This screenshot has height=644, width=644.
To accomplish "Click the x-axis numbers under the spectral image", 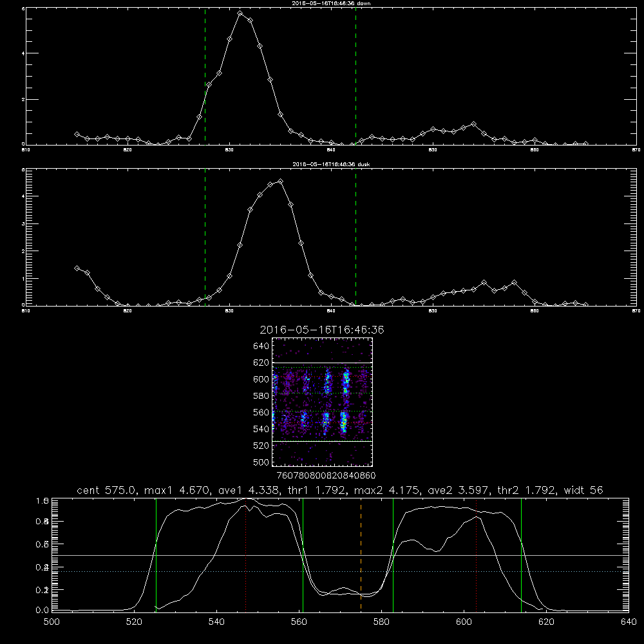I will [x=326, y=476].
